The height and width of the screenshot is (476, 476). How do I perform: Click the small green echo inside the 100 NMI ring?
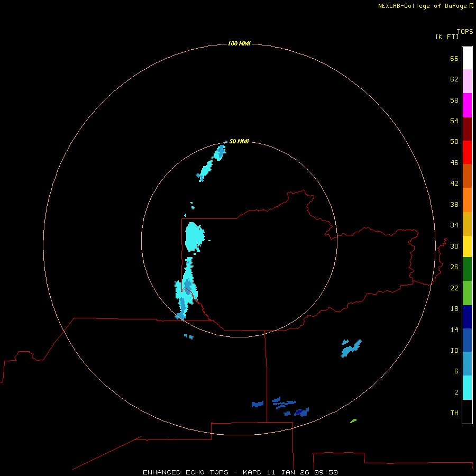(353, 421)
